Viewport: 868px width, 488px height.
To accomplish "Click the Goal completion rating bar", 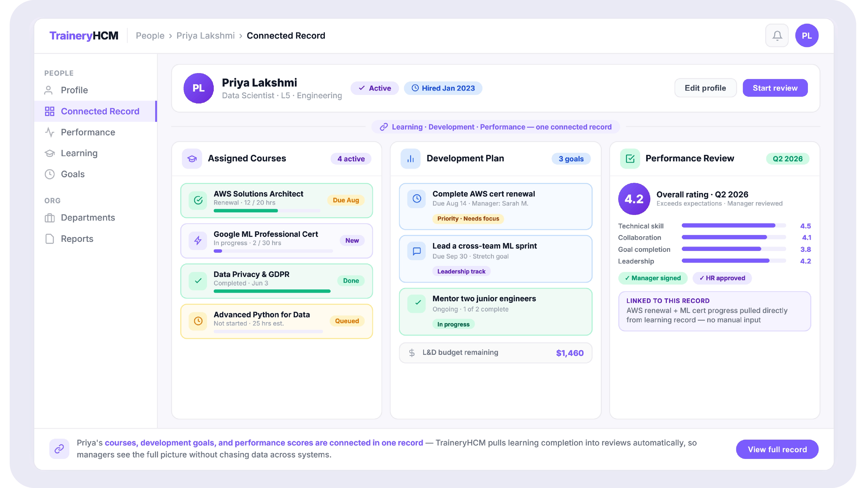I will pyautogui.click(x=733, y=249).
